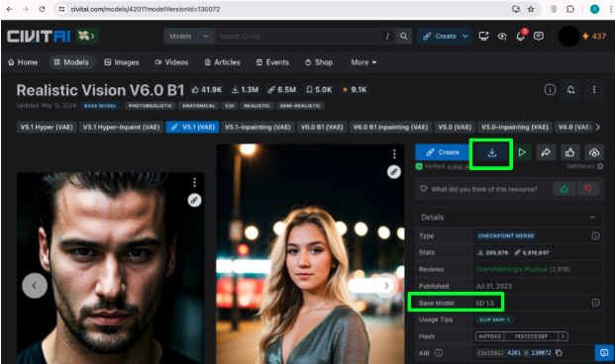
Task: Click the search magnifier icon
Action: [x=404, y=36]
